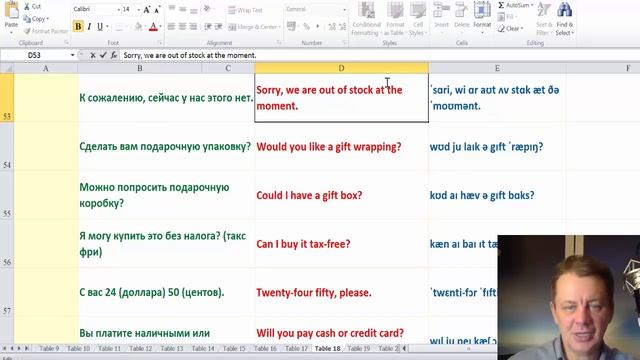
Task: Select cell "Can I buy it tax-free?"
Action: [x=342, y=244]
